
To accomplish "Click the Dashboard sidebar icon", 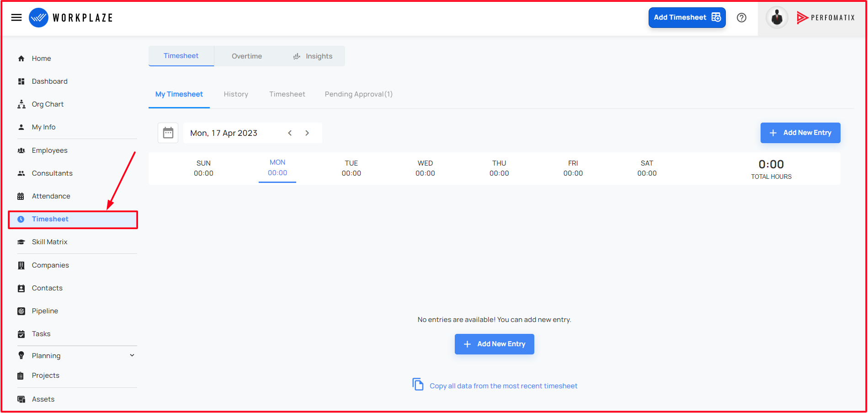I will pyautogui.click(x=21, y=81).
